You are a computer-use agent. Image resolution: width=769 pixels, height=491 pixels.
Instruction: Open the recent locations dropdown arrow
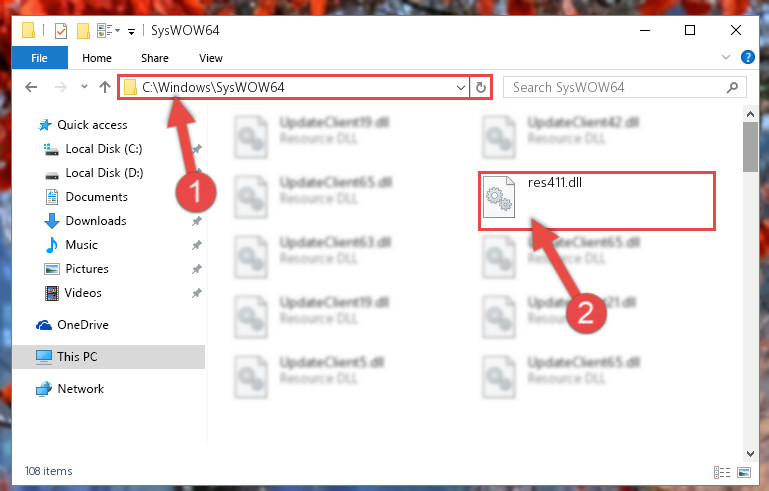click(84, 87)
